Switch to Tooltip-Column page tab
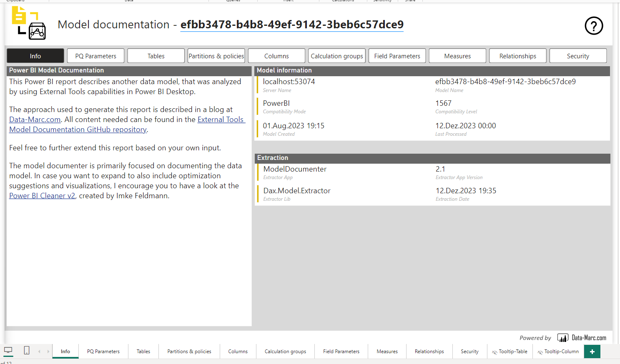Image resolution: width=620 pixels, height=364 pixels. pos(558,352)
